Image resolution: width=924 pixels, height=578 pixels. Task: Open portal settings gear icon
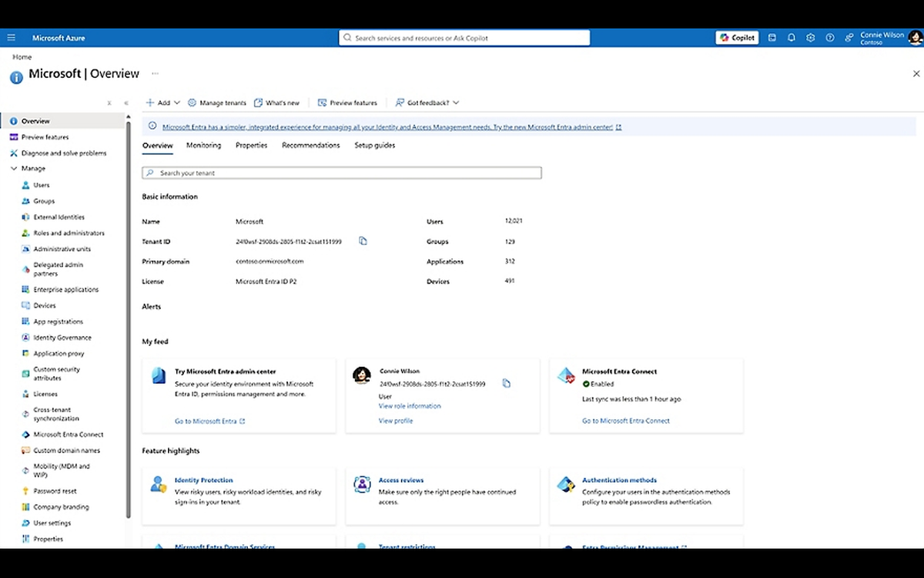click(810, 38)
